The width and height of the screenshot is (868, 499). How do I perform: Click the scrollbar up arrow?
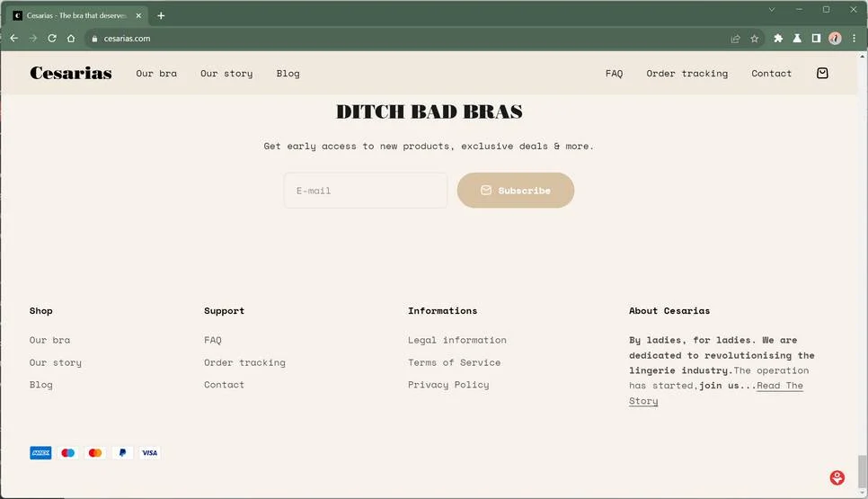pos(863,56)
